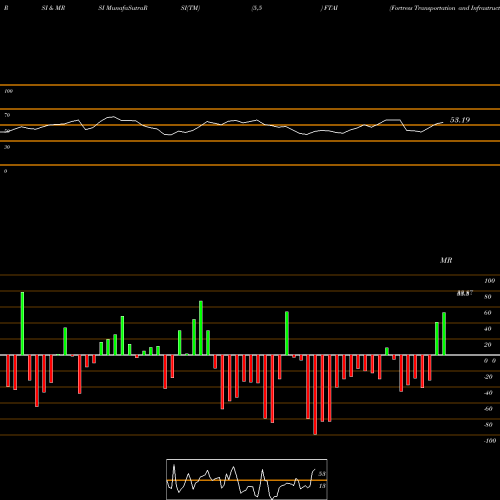
Task: Click the RSI value label 53.19
Action: click(460, 120)
